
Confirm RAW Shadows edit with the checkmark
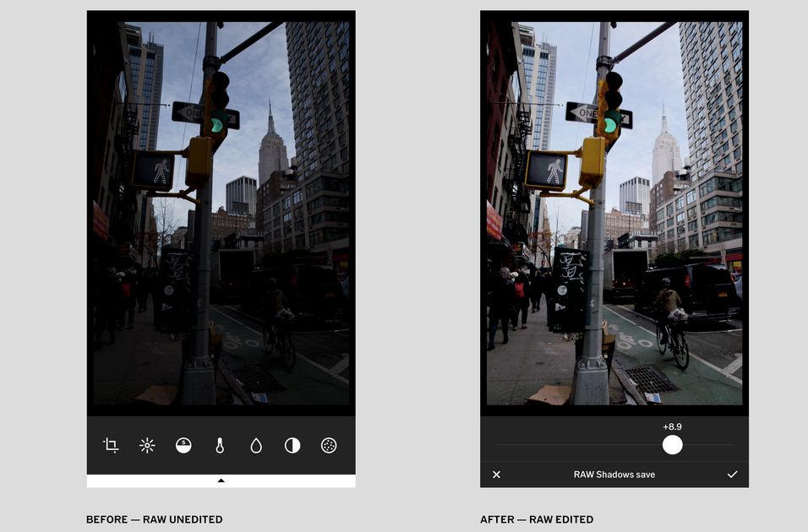[x=732, y=475]
